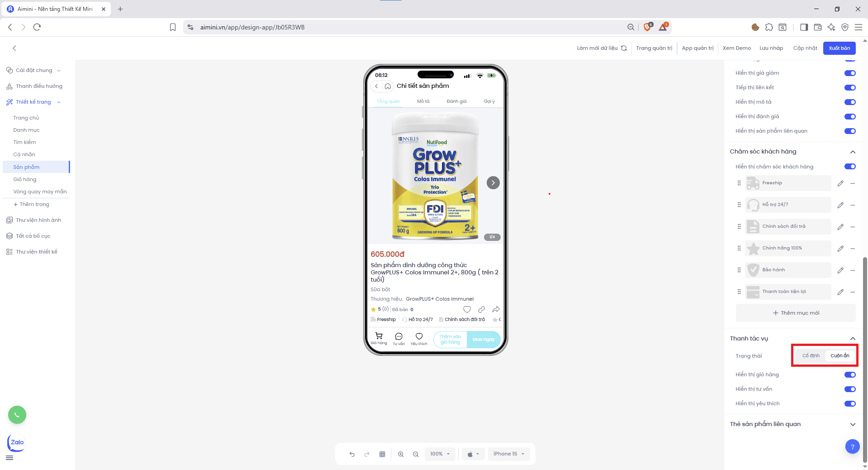Click the green phone call floating icon

point(17,415)
